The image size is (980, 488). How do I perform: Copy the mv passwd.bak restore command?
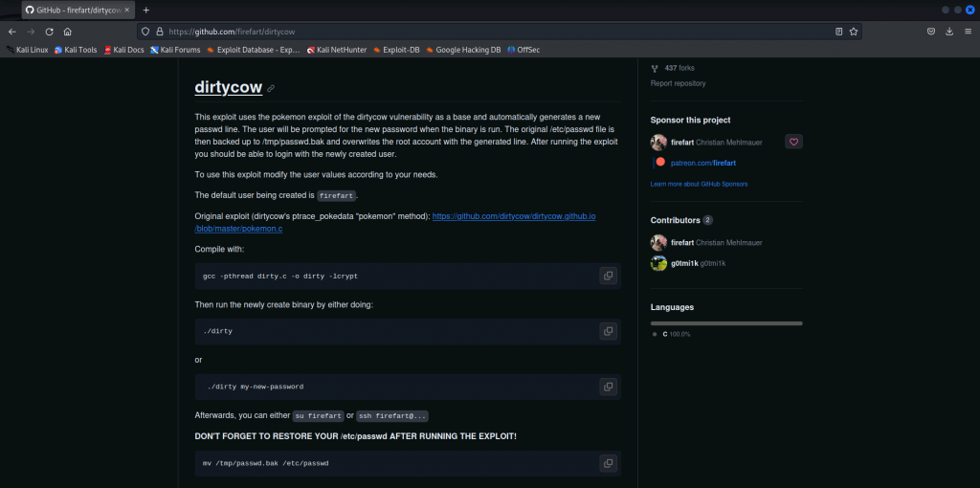608,463
